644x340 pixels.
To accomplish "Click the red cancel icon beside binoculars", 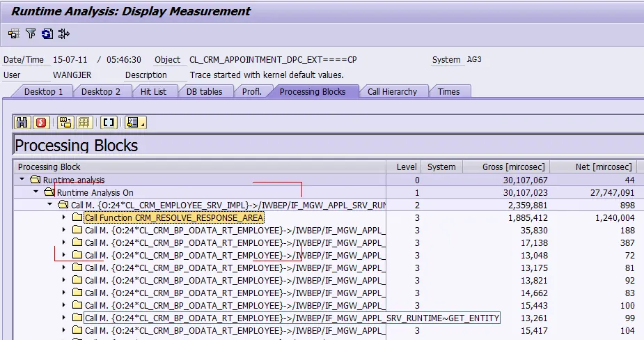I will coord(41,123).
